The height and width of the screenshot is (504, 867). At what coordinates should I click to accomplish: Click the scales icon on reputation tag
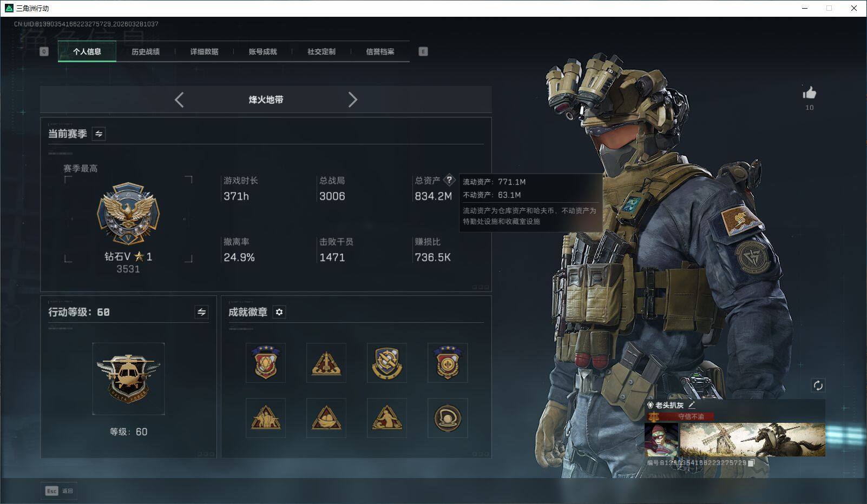pos(654,417)
